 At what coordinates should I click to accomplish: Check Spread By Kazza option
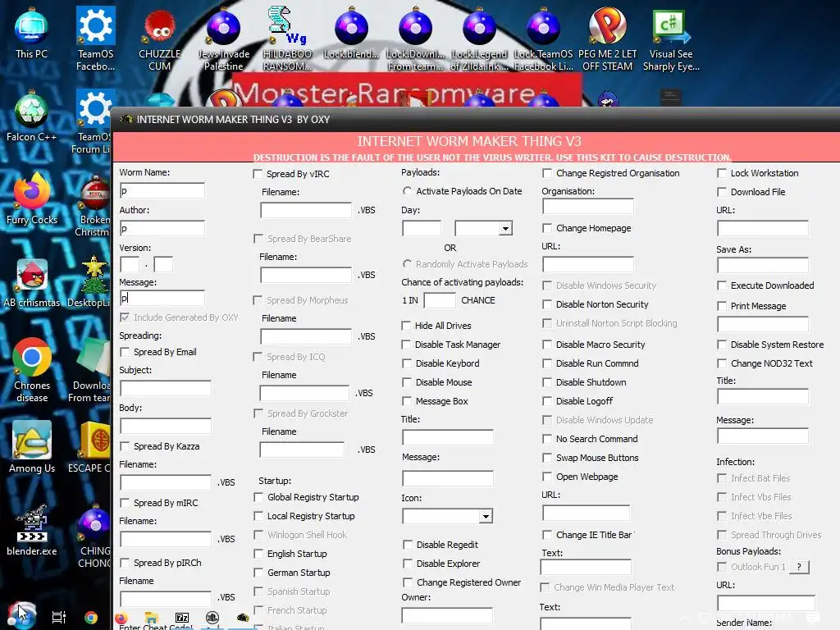coord(125,446)
